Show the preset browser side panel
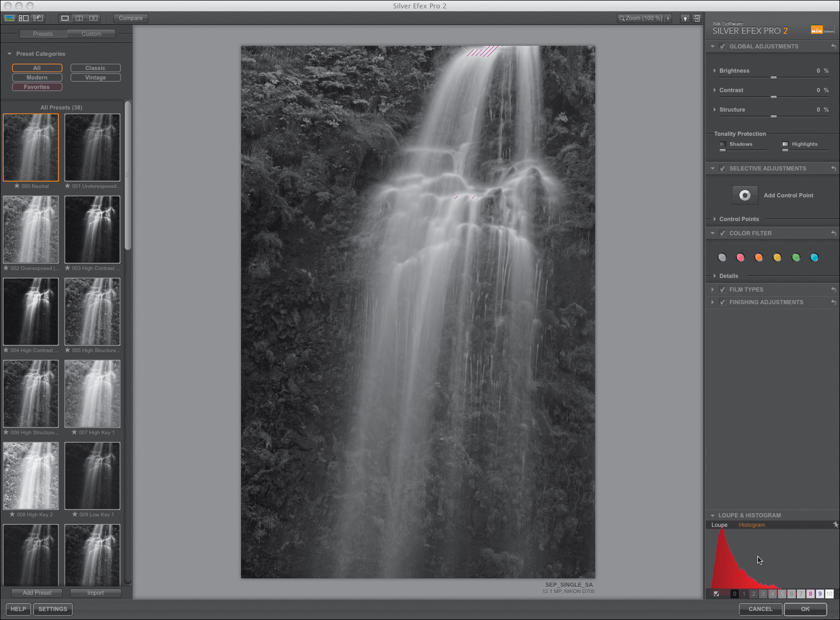This screenshot has width=840, height=620. coord(24,18)
